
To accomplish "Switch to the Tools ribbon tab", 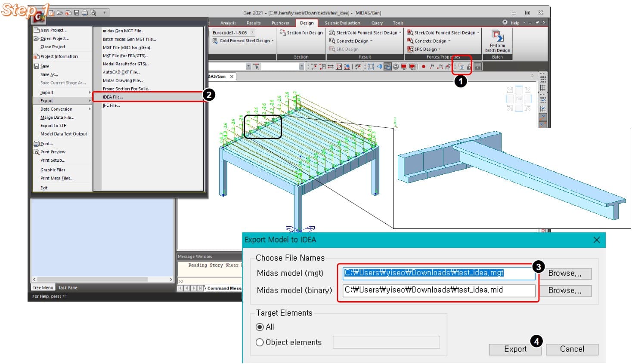I will tap(398, 23).
